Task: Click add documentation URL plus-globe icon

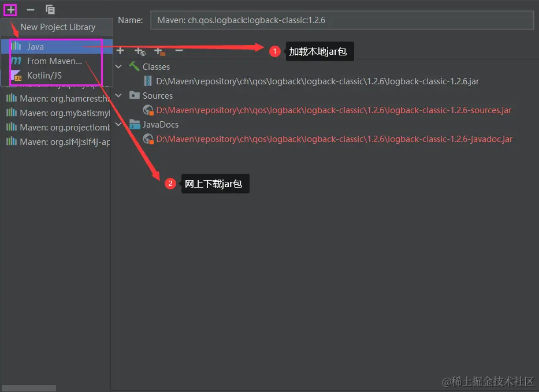Action: pyautogui.click(x=140, y=51)
